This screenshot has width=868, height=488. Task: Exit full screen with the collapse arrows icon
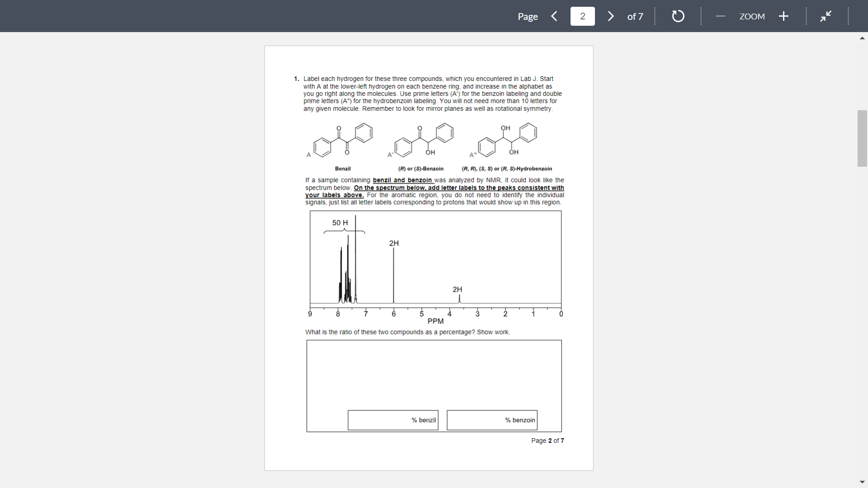[826, 16]
